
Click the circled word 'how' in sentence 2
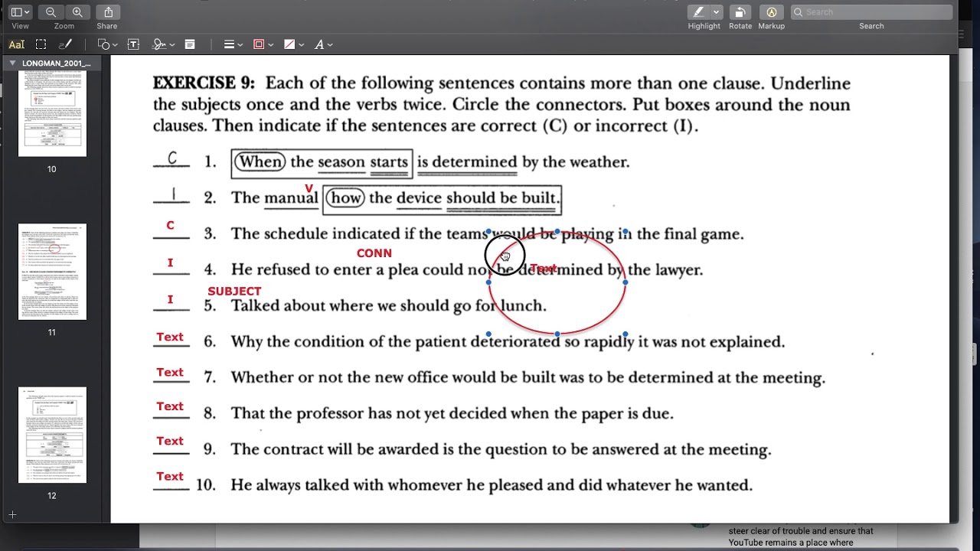[345, 197]
